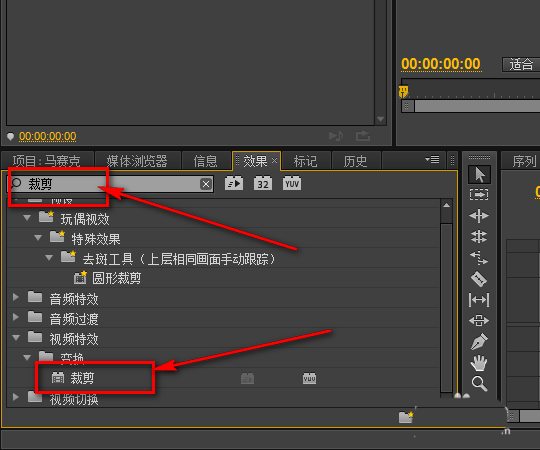Viewport: 540px width, 450px height.
Task: Click the search field containing 裁剪
Action: click(110, 184)
